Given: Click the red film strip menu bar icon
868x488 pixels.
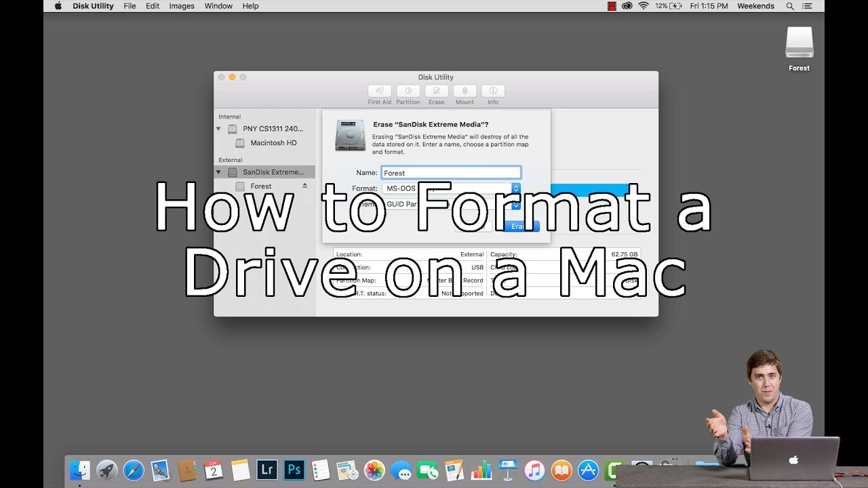Looking at the screenshot, I should click(612, 6).
